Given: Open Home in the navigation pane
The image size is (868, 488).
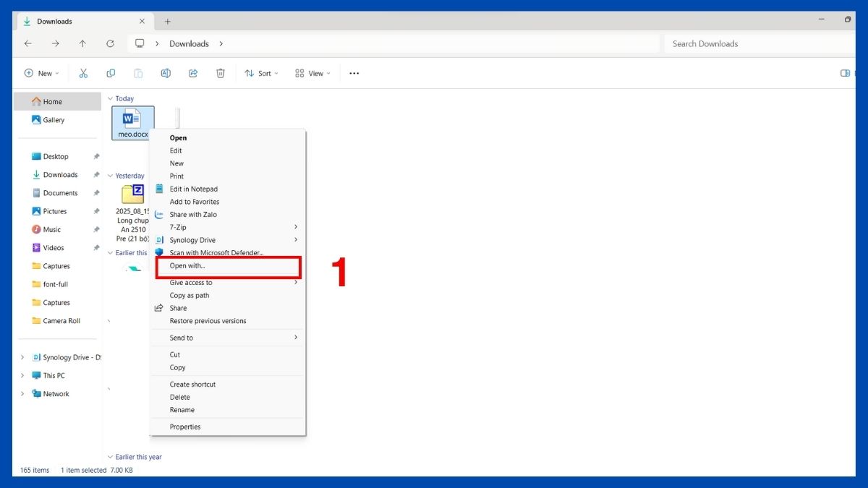Looking at the screenshot, I should click(58, 102).
